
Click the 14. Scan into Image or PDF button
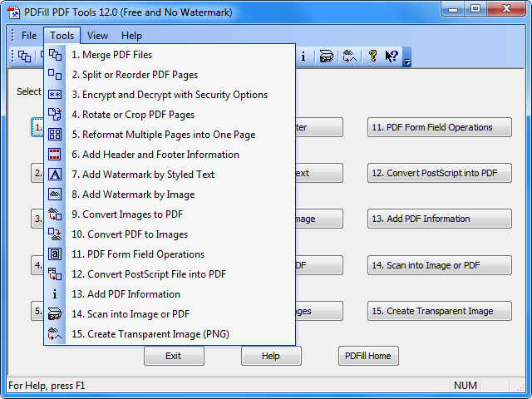pos(440,265)
